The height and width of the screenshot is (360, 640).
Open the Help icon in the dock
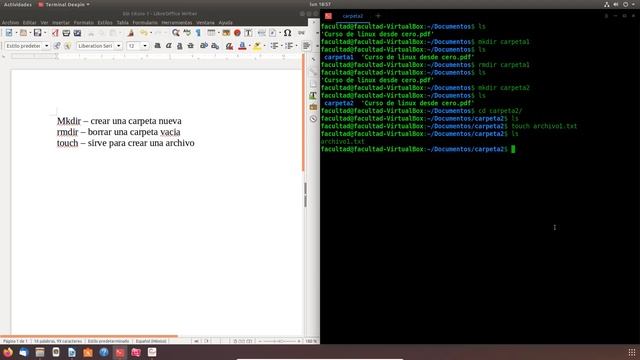tap(104, 352)
